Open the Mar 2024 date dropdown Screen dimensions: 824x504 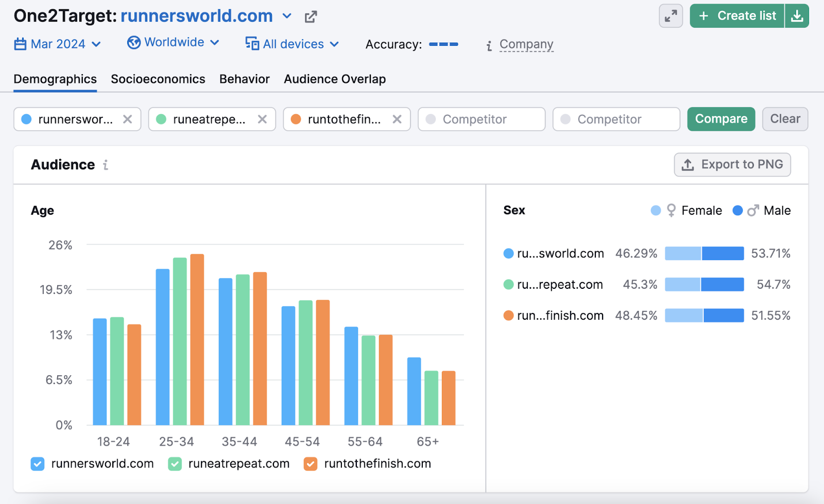click(57, 44)
